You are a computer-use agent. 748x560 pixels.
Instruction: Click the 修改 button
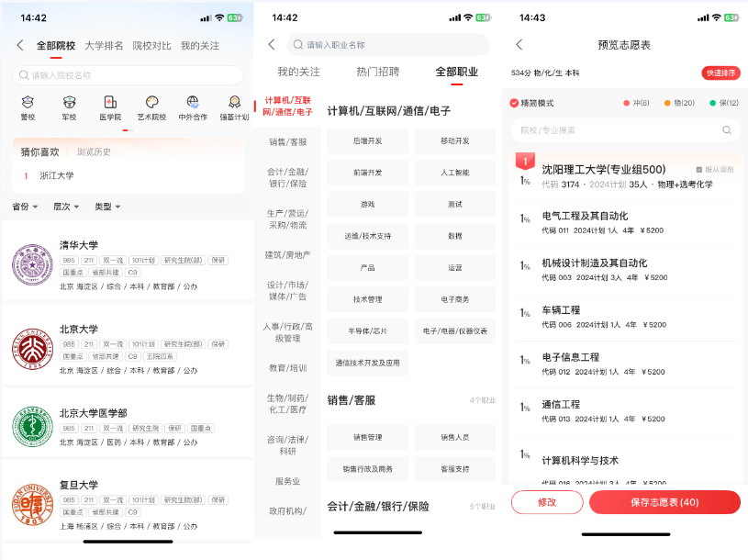click(x=547, y=502)
